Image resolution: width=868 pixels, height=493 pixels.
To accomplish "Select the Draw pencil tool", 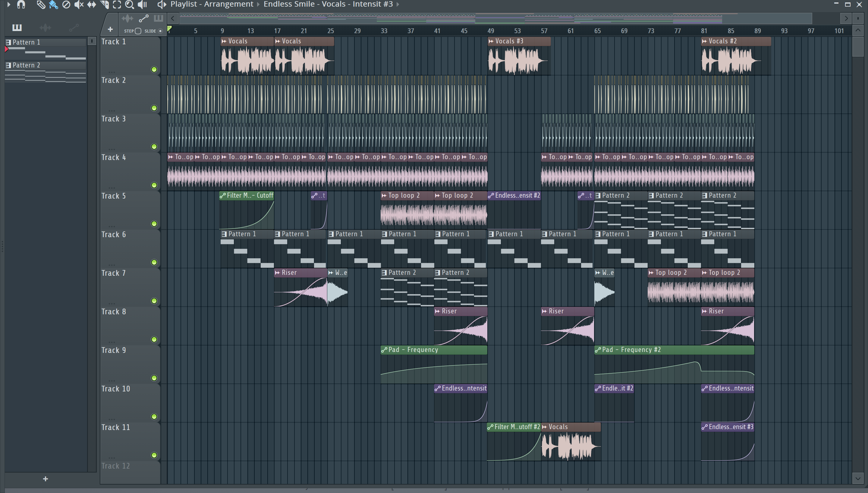I will click(x=41, y=5).
